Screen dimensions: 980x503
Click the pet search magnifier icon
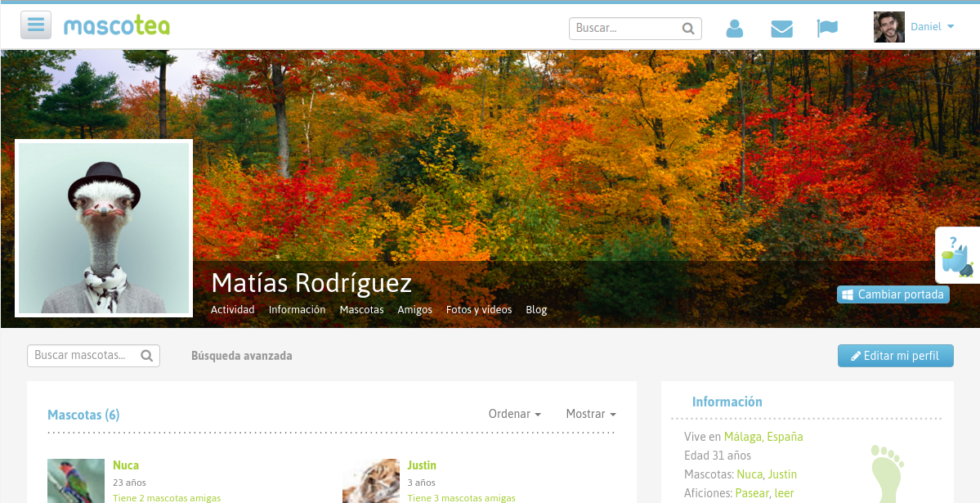[x=147, y=356]
